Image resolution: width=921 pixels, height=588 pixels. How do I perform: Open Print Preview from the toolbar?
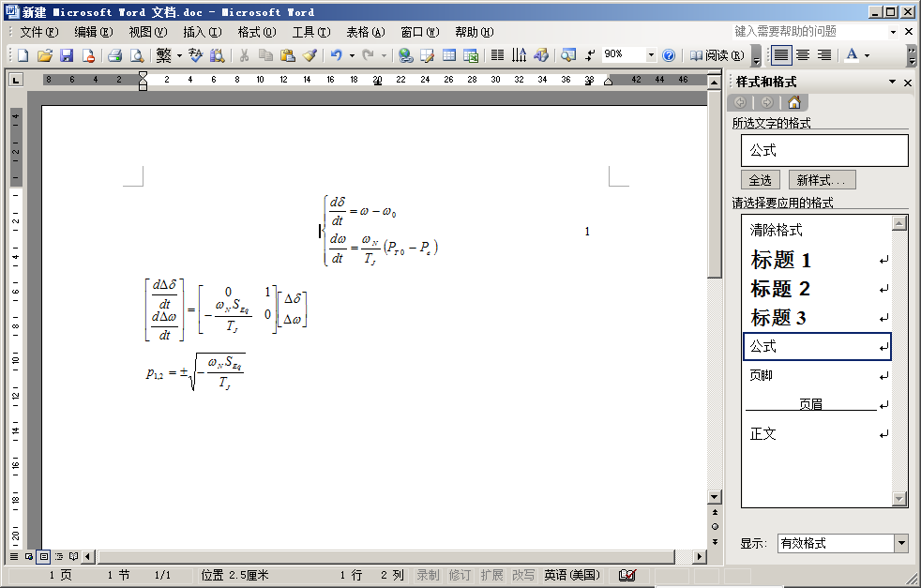(x=137, y=55)
